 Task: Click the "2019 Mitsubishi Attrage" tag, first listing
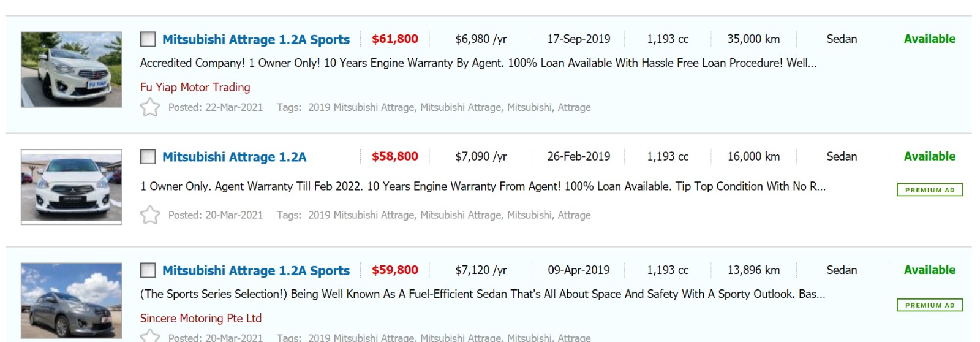[361, 107]
